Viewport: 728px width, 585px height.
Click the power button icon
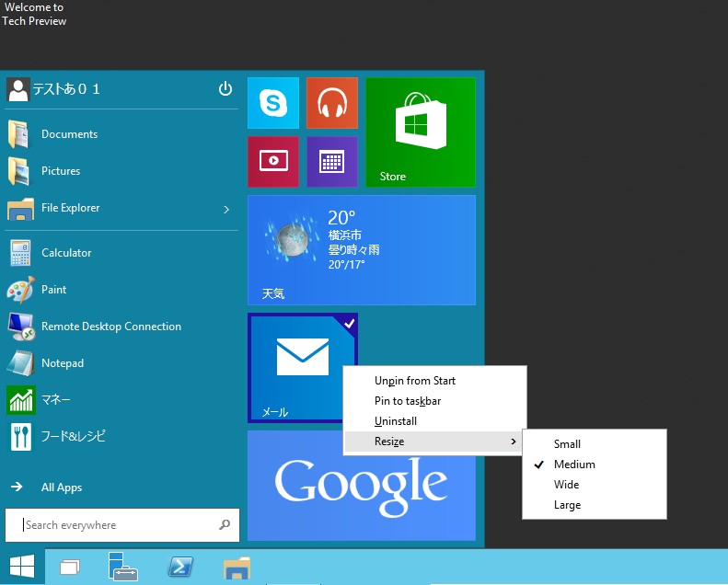click(225, 88)
